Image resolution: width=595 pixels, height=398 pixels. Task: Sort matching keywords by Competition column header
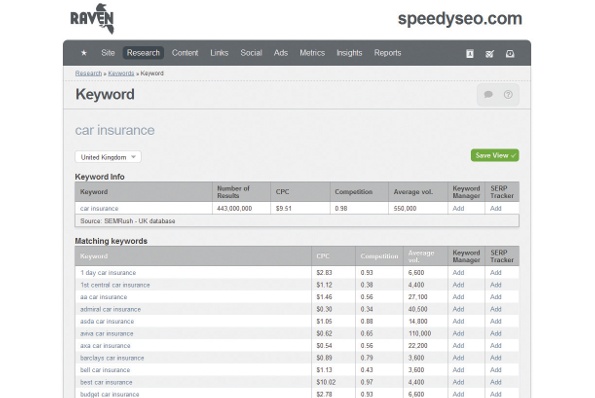379,256
